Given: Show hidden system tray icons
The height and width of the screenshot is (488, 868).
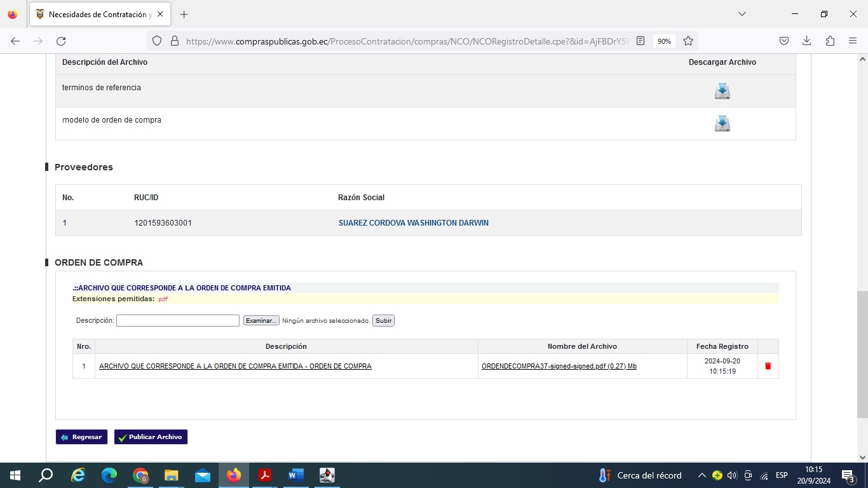Looking at the screenshot, I should (702, 475).
